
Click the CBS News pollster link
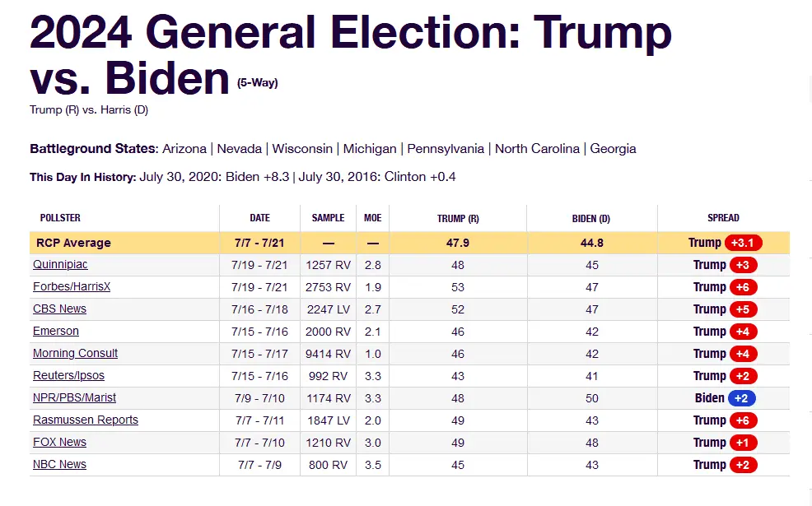[x=59, y=309]
